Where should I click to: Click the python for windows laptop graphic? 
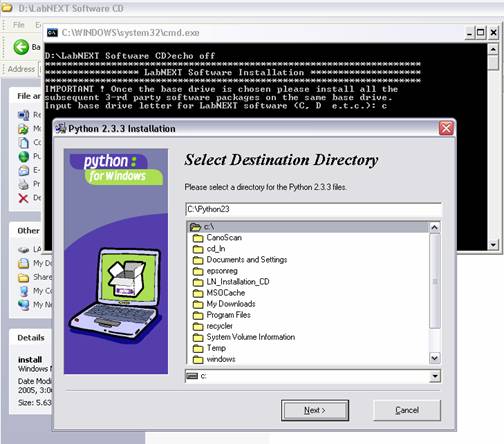tap(116, 261)
